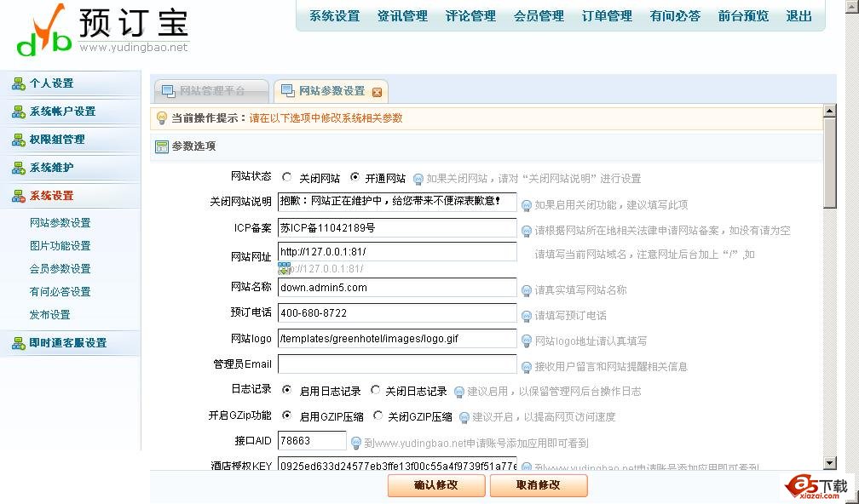The height and width of the screenshot is (504, 859).
Task: Expand the 个人设置 sidebar section
Action: [71, 83]
